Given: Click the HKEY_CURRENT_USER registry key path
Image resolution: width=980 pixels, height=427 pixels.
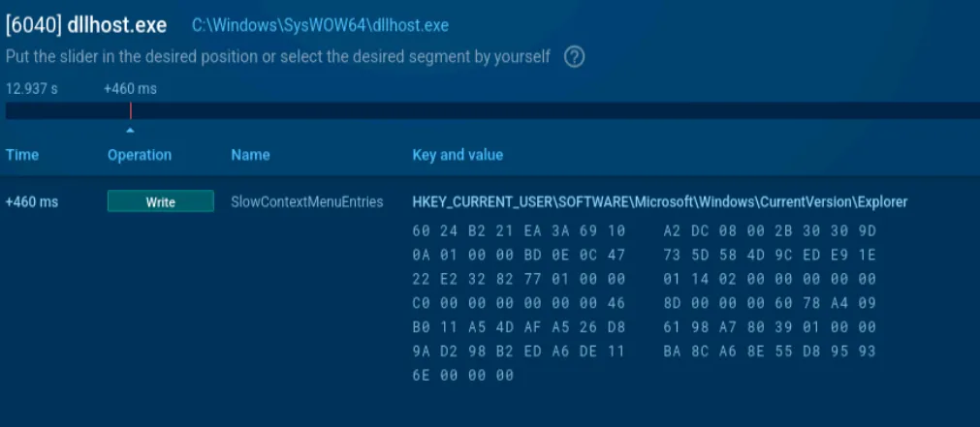Looking at the screenshot, I should [x=660, y=202].
